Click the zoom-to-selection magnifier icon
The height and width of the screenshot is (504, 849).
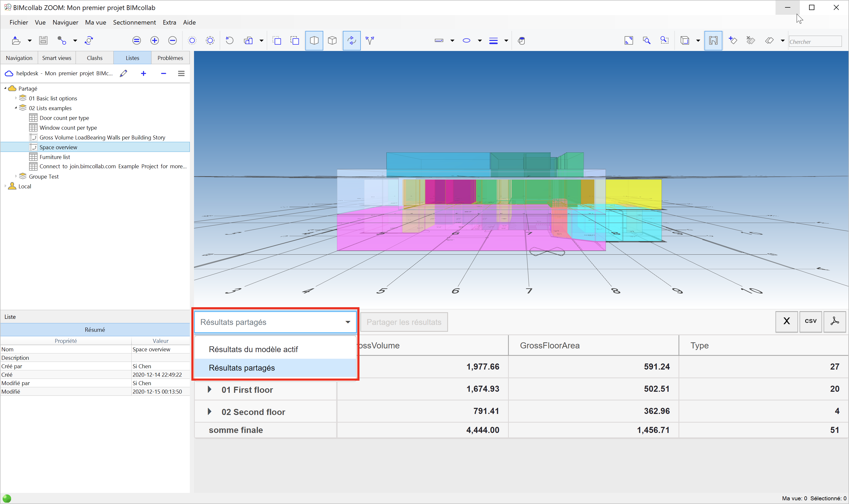tap(665, 41)
